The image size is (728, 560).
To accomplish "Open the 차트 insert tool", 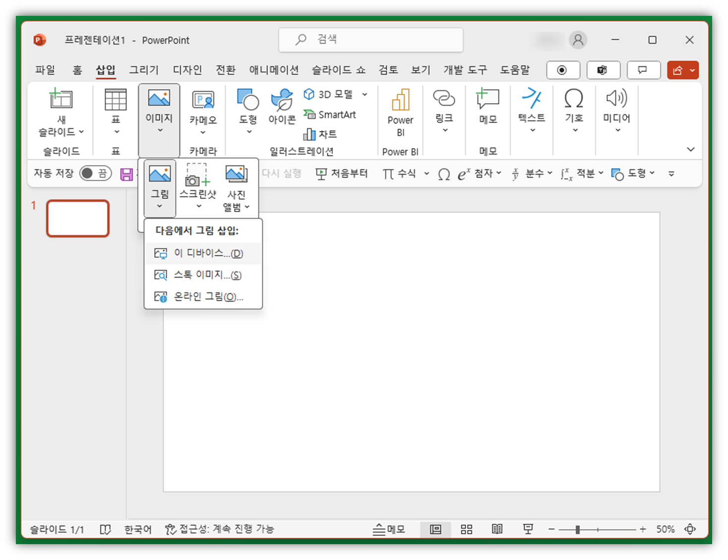I will click(322, 134).
